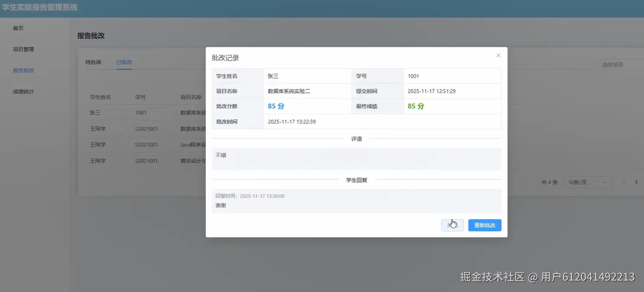Viewport: 644px width, 292px height.
Task: Click the 学生实验报告管理系统 title banner
Action: (38, 7)
